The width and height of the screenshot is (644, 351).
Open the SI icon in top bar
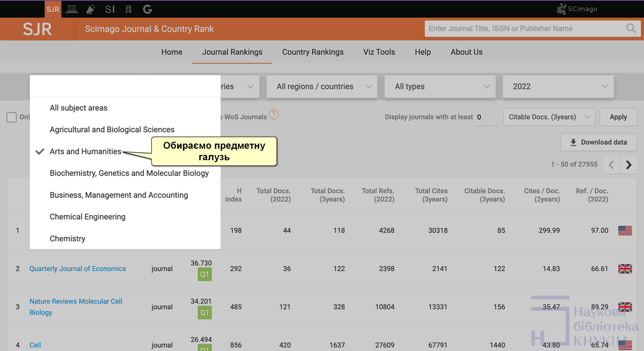(110, 9)
